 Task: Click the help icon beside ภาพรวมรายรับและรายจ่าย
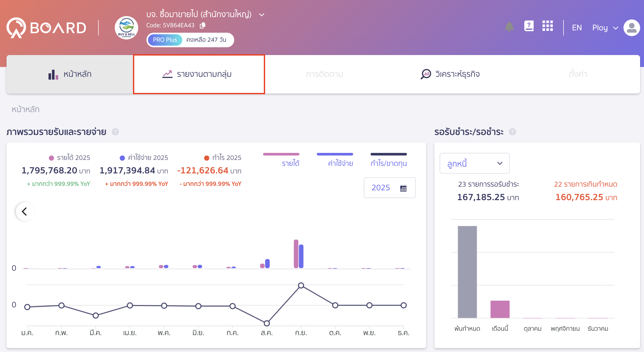pyautogui.click(x=115, y=132)
